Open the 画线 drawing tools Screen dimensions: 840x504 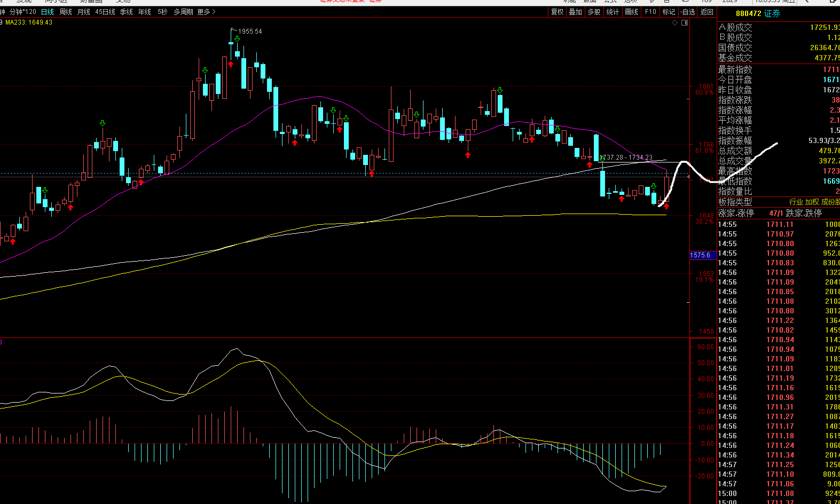631,12
